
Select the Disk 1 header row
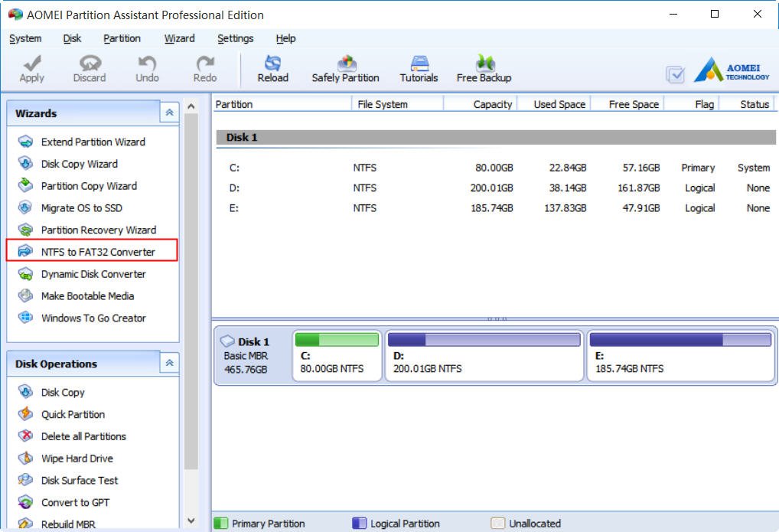tap(495, 137)
